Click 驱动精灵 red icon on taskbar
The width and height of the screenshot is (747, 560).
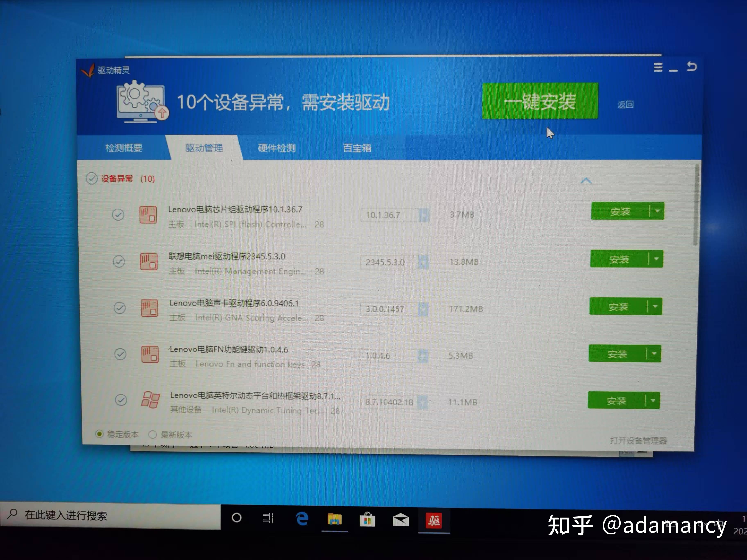[434, 521]
